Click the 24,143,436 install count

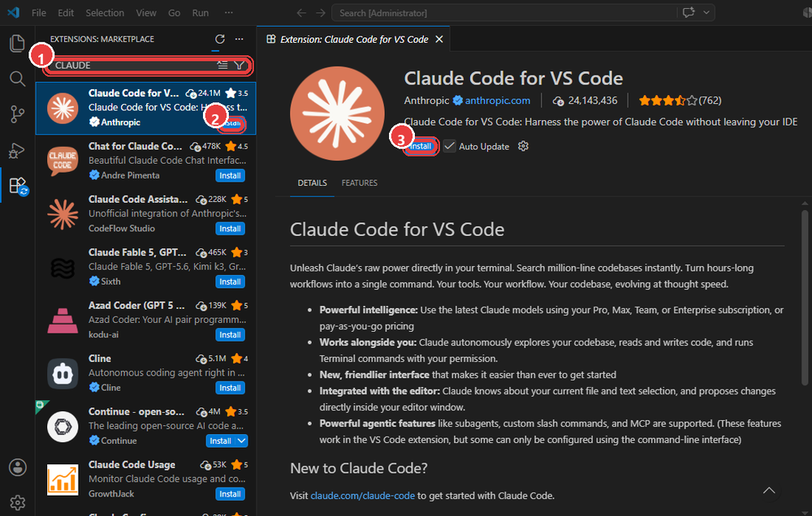coord(585,101)
